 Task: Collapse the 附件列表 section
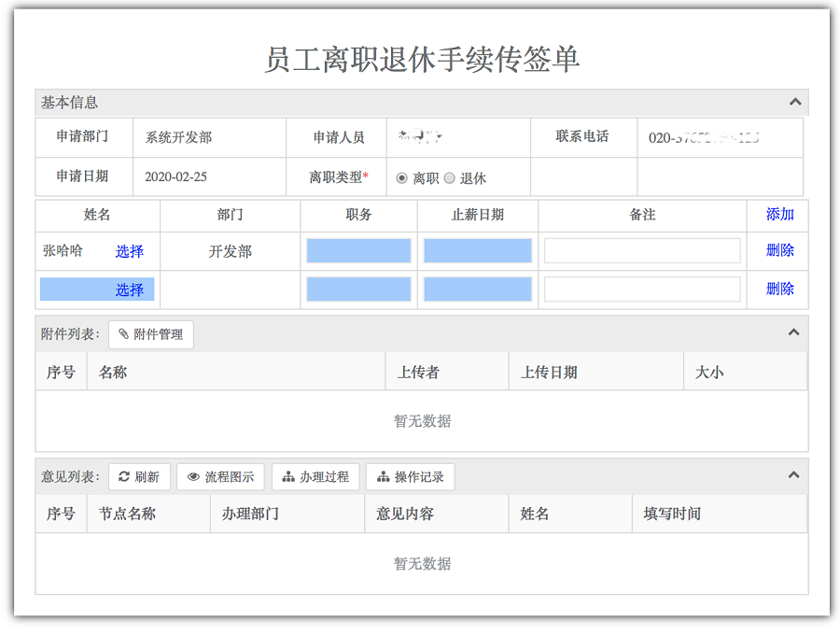coord(794,332)
